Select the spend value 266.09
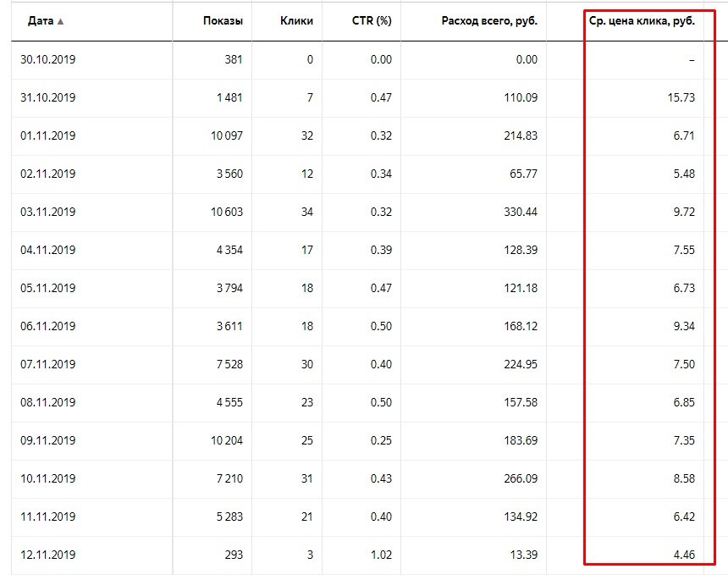Screen dimensions: 728x580 pos(520,478)
